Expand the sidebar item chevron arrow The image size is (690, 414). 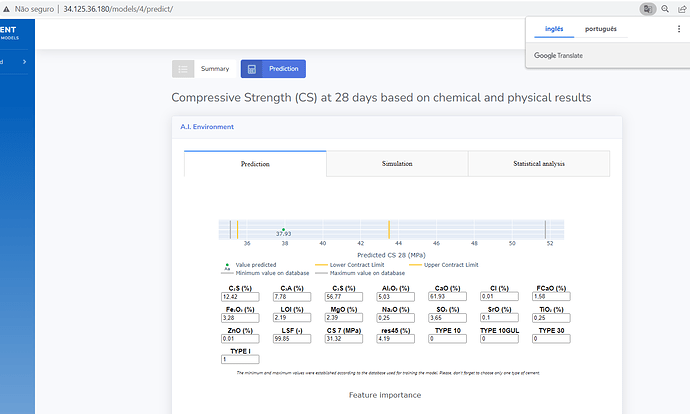click(24, 62)
